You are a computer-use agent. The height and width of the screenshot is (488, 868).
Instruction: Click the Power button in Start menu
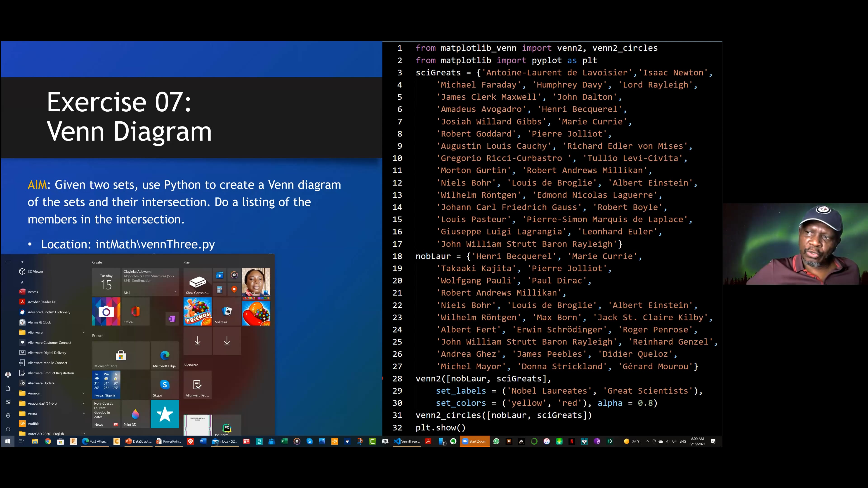point(8,429)
